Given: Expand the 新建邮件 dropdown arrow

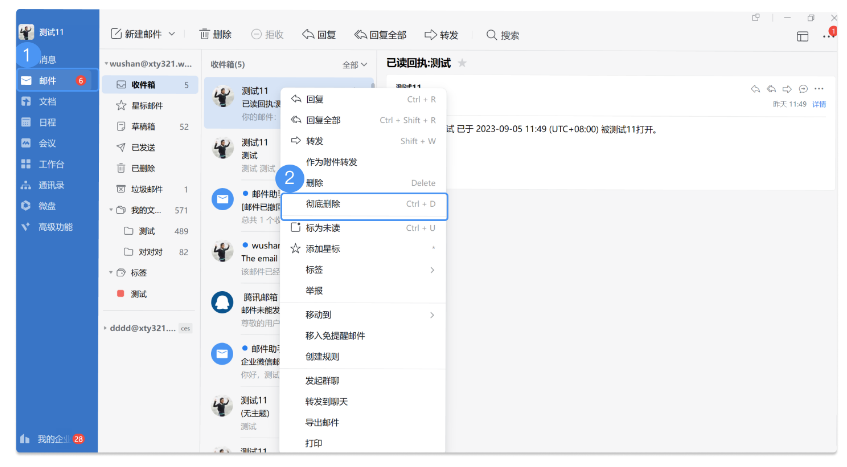Looking at the screenshot, I should (x=172, y=34).
